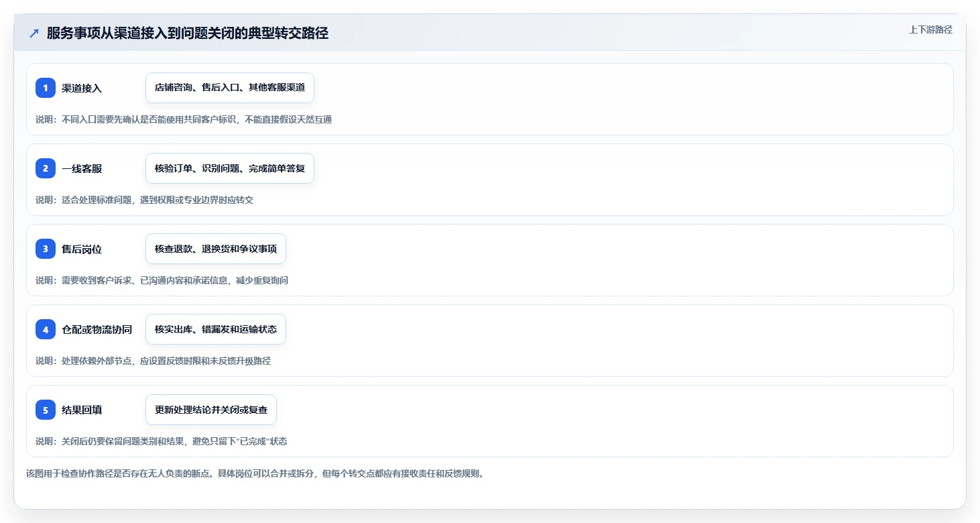980x523 pixels.
Task: Click the 核实出库、错漏发和运输状态 chip
Action: (216, 329)
